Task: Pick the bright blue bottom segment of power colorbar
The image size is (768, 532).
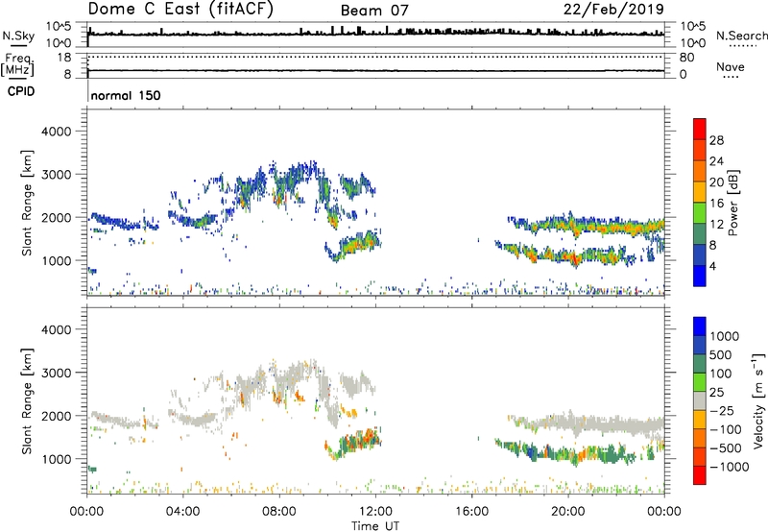Action: click(700, 276)
